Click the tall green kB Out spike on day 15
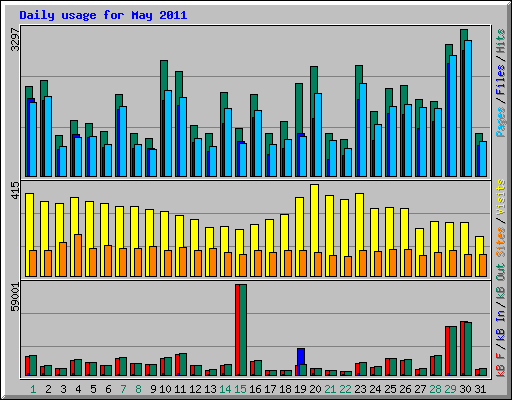This screenshot has width=512, height=400. [x=243, y=330]
